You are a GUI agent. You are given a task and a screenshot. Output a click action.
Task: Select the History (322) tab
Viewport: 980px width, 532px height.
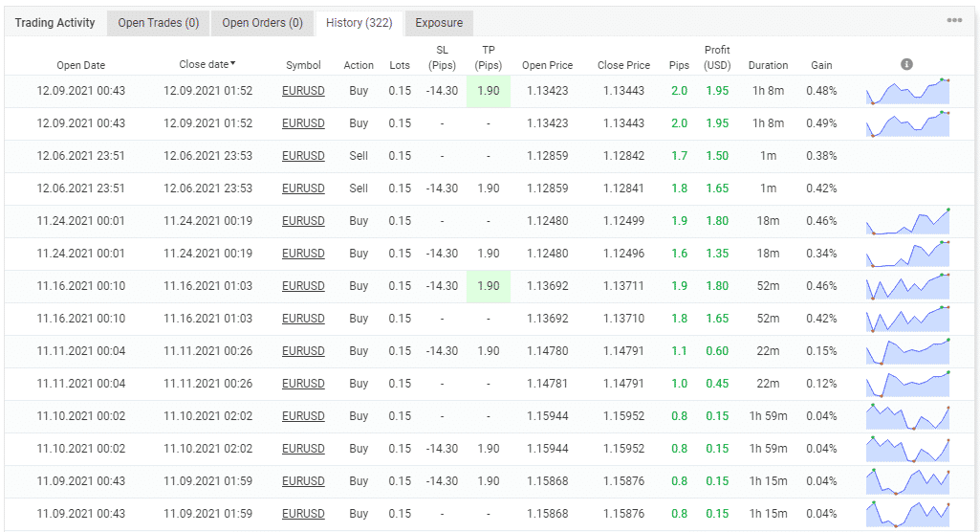(x=359, y=23)
